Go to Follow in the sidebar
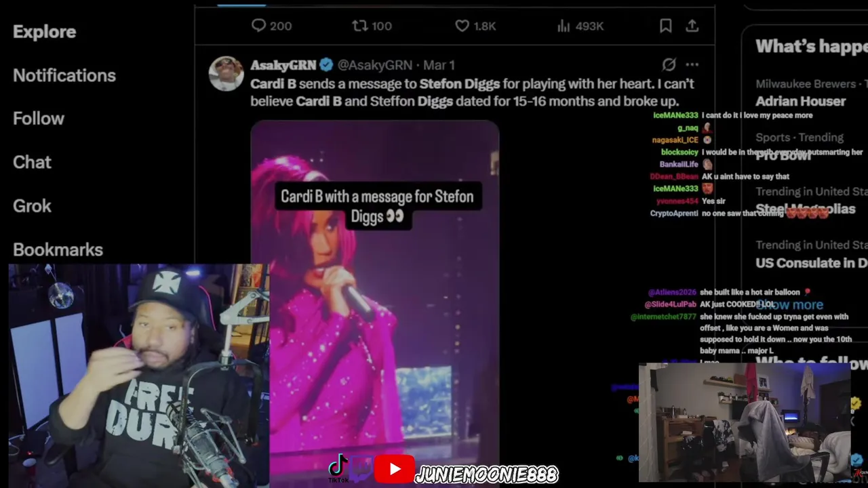 pos(39,119)
